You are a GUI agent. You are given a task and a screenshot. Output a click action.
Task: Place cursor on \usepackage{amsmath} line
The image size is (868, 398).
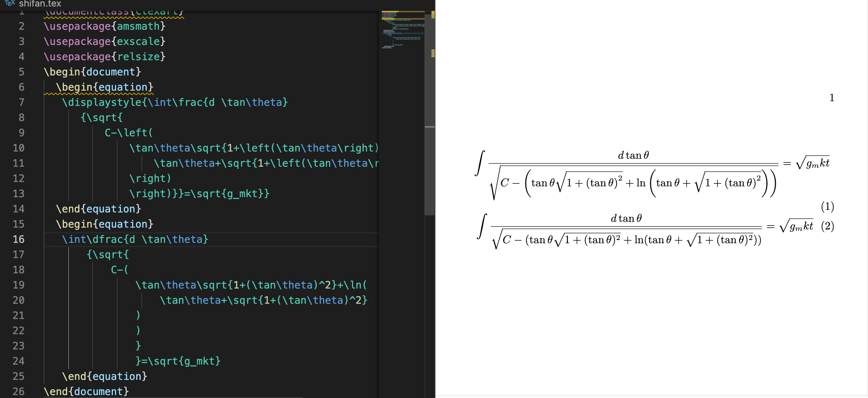(x=105, y=26)
